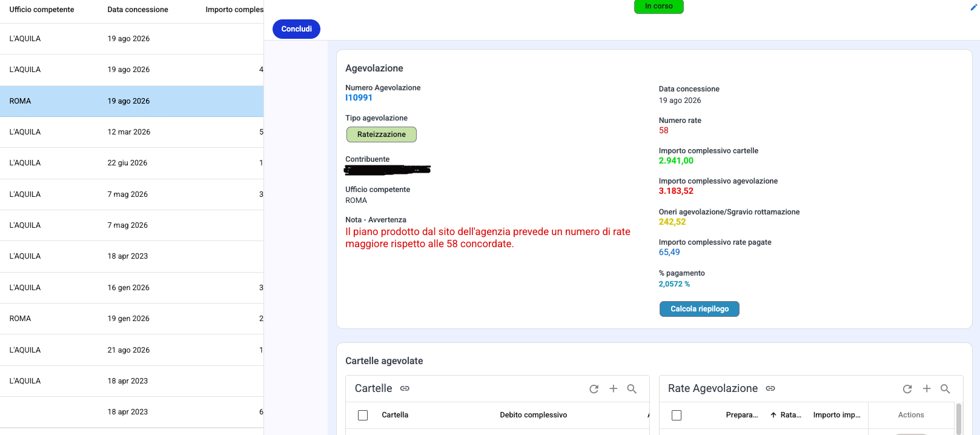Tick the select-all checkbox in Rate Agevolazione table
Image resolution: width=980 pixels, height=435 pixels.
click(x=677, y=415)
